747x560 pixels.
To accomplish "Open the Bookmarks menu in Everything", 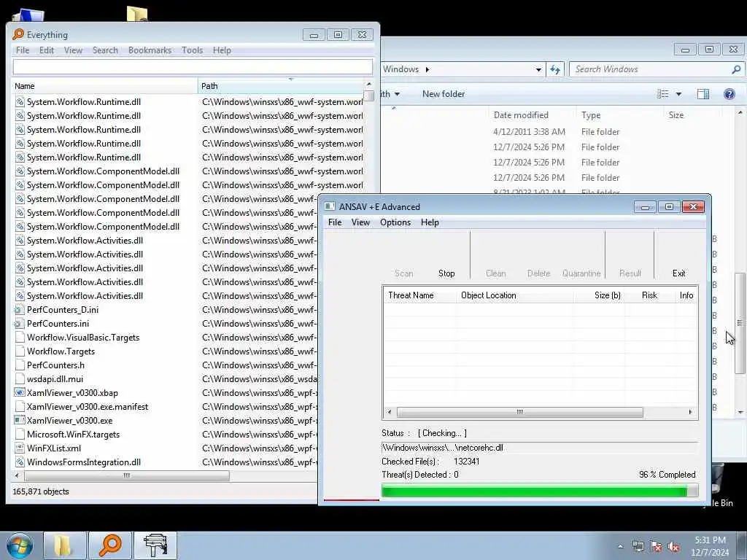I will point(150,50).
